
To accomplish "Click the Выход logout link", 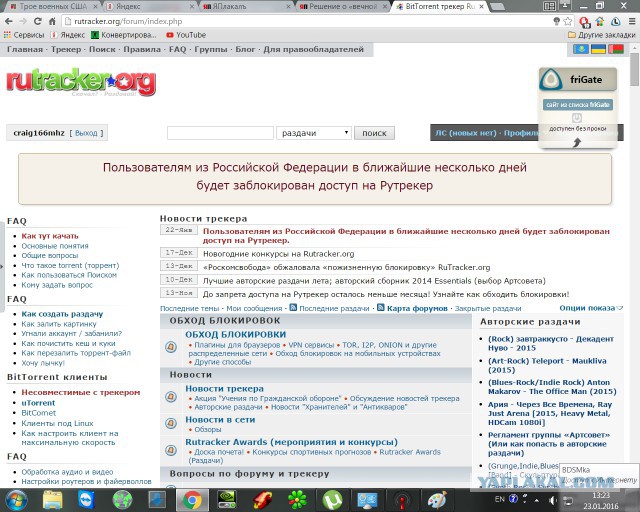I will click(x=86, y=133).
